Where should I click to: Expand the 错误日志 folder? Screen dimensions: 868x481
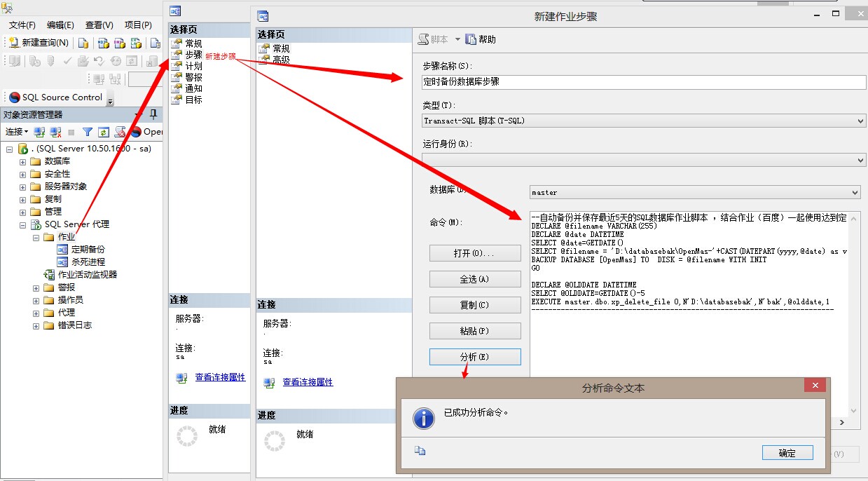pos(36,325)
